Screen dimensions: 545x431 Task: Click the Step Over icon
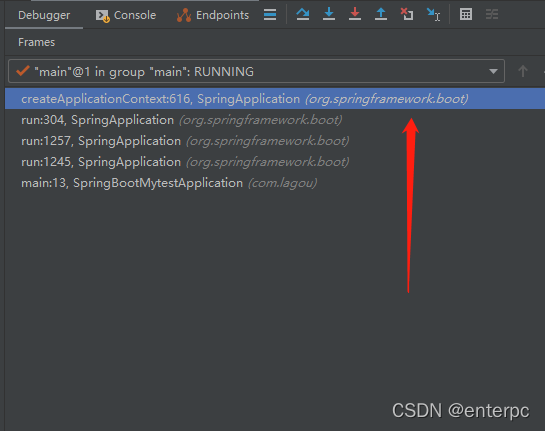[x=303, y=14]
